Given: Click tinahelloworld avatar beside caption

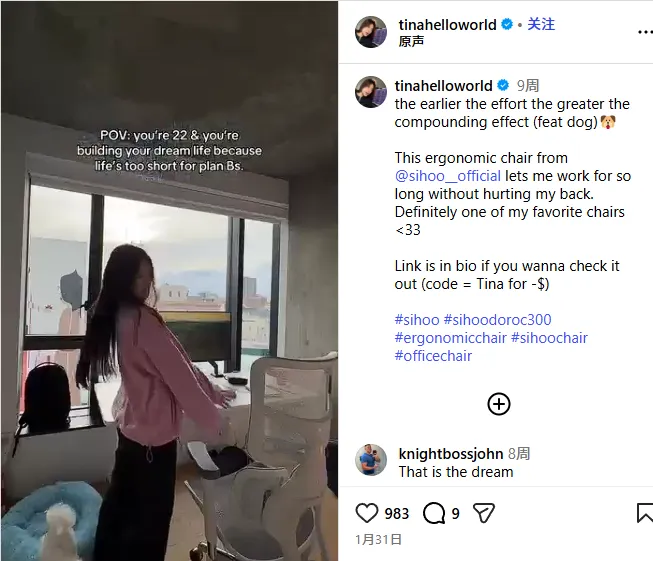Looking at the screenshot, I should click(371, 92).
